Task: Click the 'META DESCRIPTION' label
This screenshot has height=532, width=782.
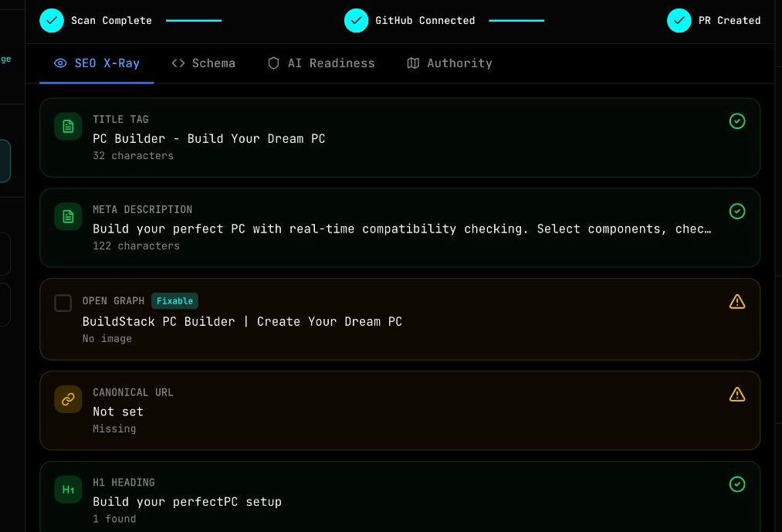Action: 143,209
